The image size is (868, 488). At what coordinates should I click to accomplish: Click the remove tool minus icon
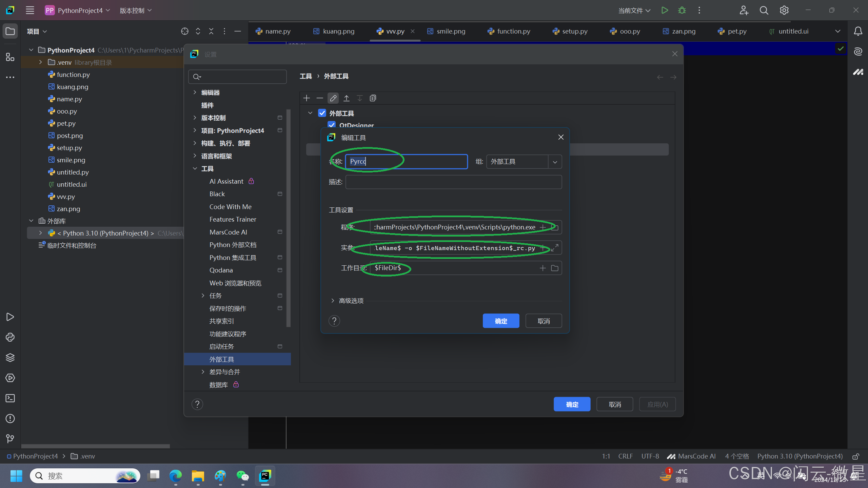(x=320, y=98)
